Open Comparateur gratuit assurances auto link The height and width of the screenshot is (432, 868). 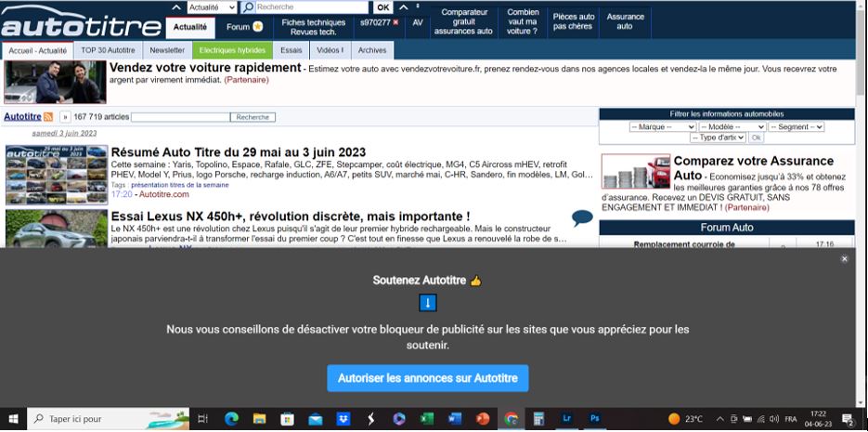(463, 22)
